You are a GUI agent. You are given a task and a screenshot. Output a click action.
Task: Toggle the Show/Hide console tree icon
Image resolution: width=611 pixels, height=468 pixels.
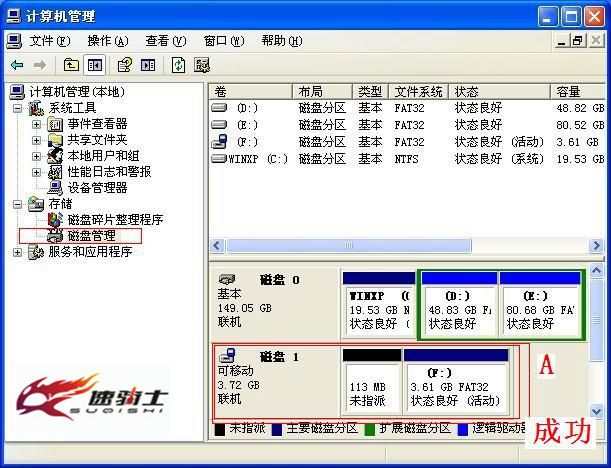(95, 65)
